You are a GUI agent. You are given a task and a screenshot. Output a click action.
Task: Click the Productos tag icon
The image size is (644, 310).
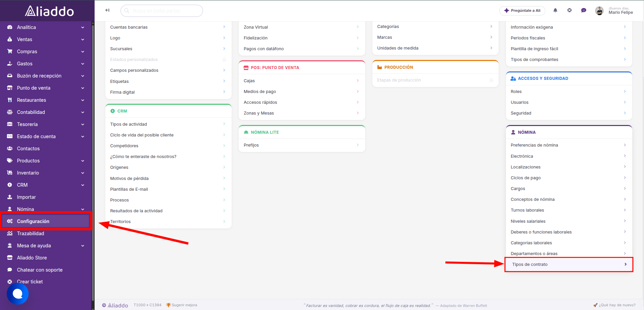(x=10, y=161)
